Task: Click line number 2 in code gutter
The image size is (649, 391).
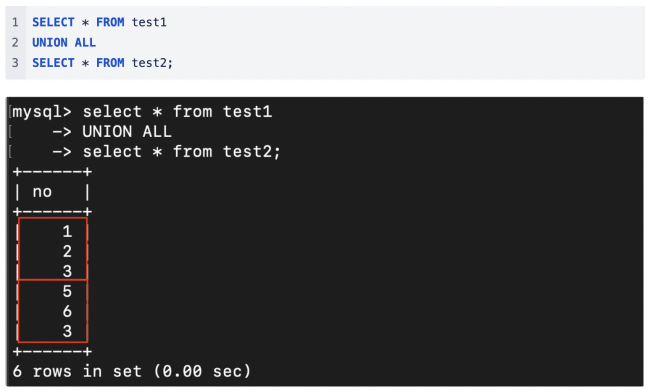Action: (15, 42)
